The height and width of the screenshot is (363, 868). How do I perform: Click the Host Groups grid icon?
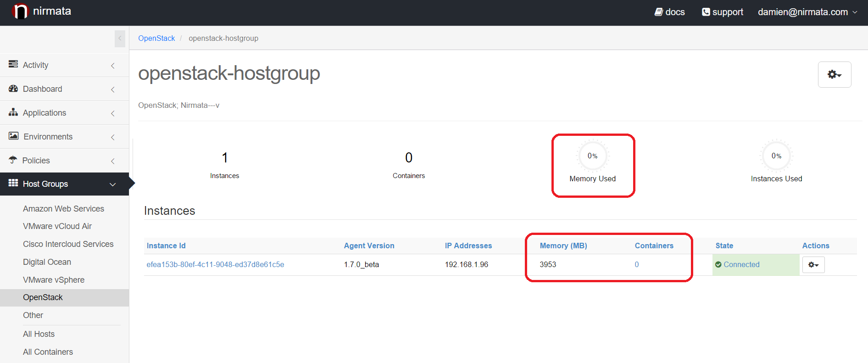click(x=13, y=183)
